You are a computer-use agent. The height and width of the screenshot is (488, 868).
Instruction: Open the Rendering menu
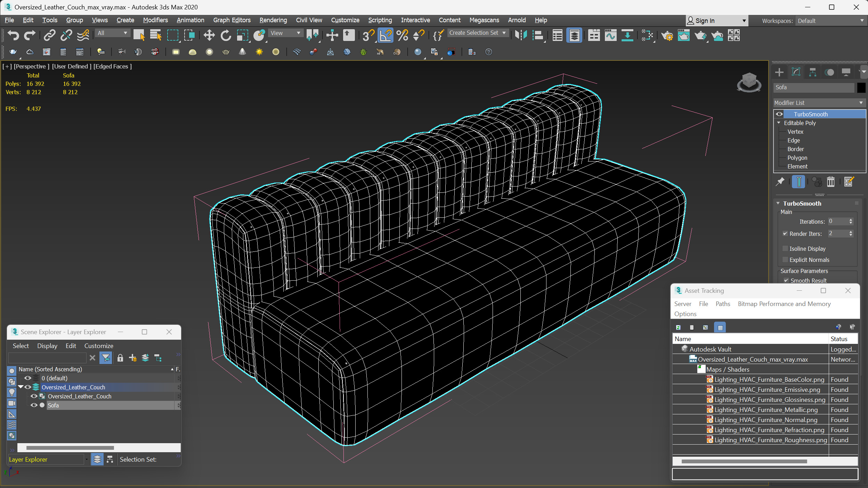273,20
